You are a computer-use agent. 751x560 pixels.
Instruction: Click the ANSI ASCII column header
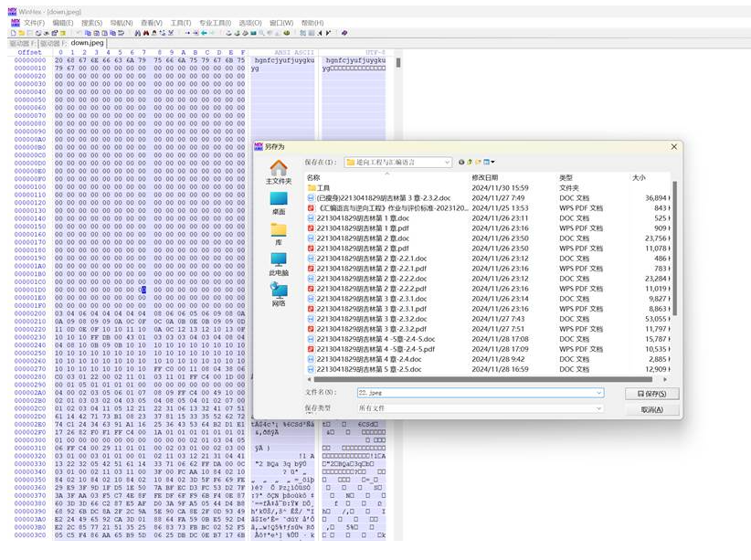(294, 52)
